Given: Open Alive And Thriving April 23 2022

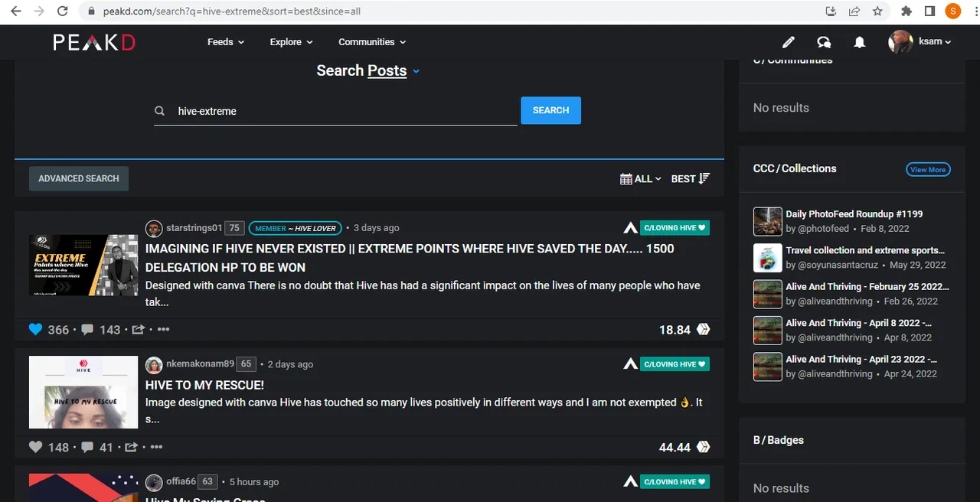Looking at the screenshot, I should [861, 359].
